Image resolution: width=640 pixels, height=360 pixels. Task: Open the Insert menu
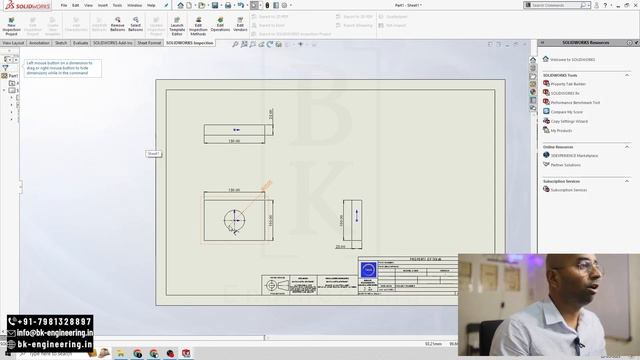[103, 5]
